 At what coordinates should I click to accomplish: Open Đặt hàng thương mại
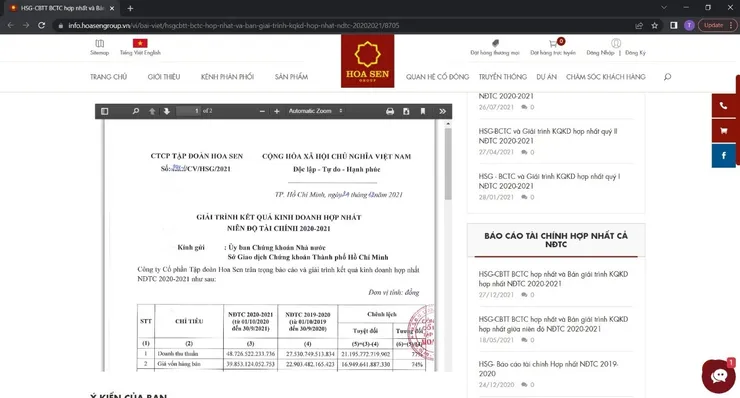click(x=495, y=47)
